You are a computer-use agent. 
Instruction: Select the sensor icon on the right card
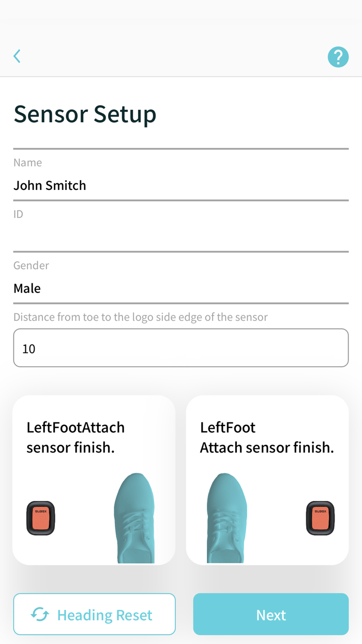pos(320,518)
